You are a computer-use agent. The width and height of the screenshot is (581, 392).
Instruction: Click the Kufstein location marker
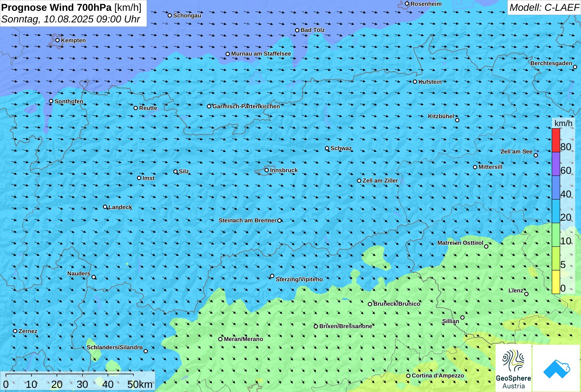click(415, 82)
